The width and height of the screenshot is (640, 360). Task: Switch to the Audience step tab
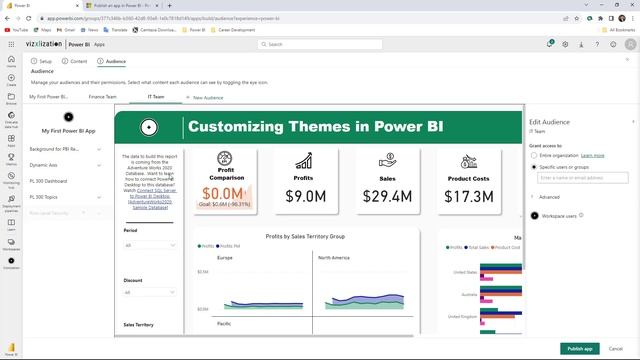pos(111,61)
